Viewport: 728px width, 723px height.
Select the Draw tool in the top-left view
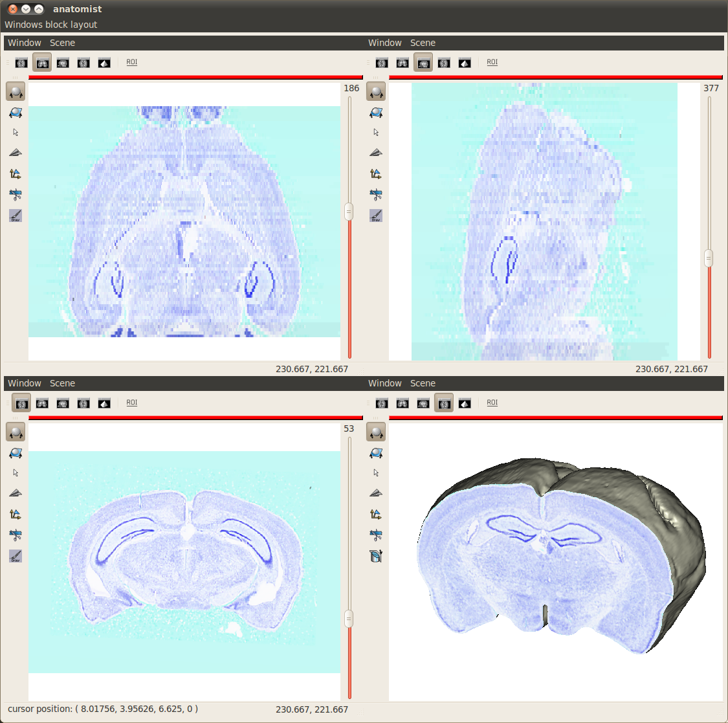click(16, 216)
